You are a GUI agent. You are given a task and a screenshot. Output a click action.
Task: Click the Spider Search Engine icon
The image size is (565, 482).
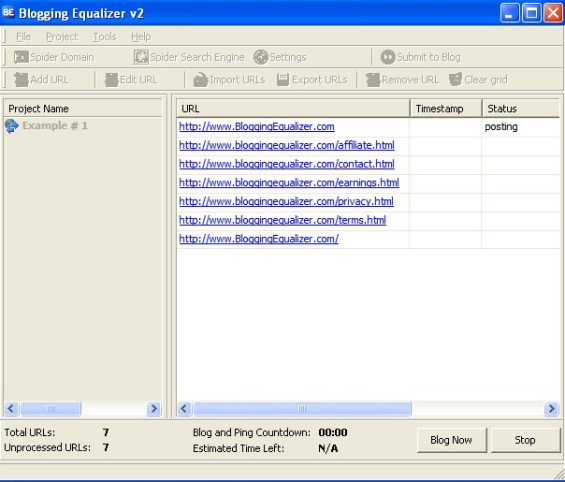coord(141,57)
